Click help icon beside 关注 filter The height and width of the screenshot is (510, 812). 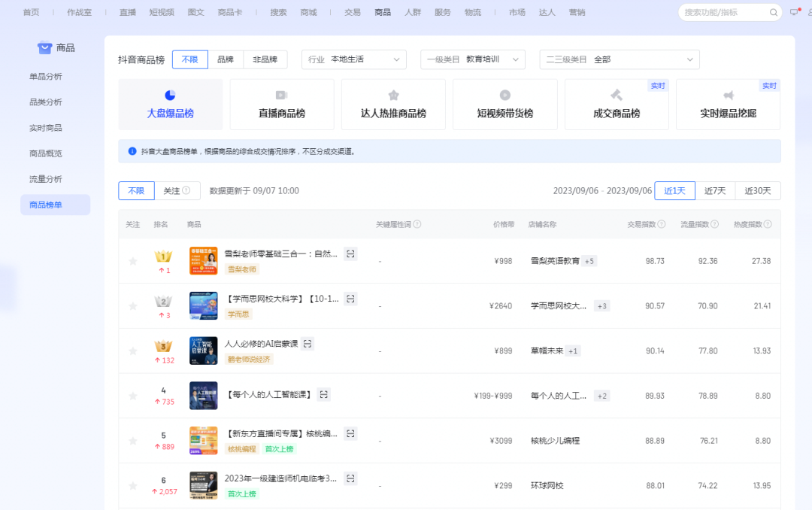tap(186, 190)
